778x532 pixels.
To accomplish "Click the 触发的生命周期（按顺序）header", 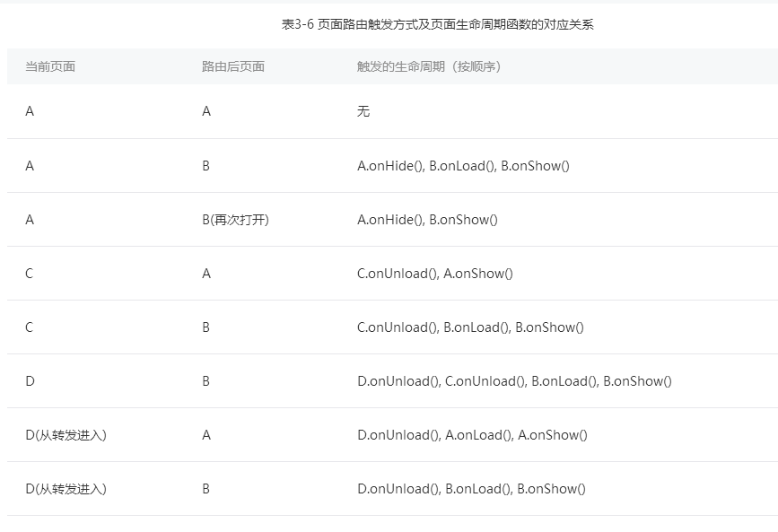I will 430,66.
